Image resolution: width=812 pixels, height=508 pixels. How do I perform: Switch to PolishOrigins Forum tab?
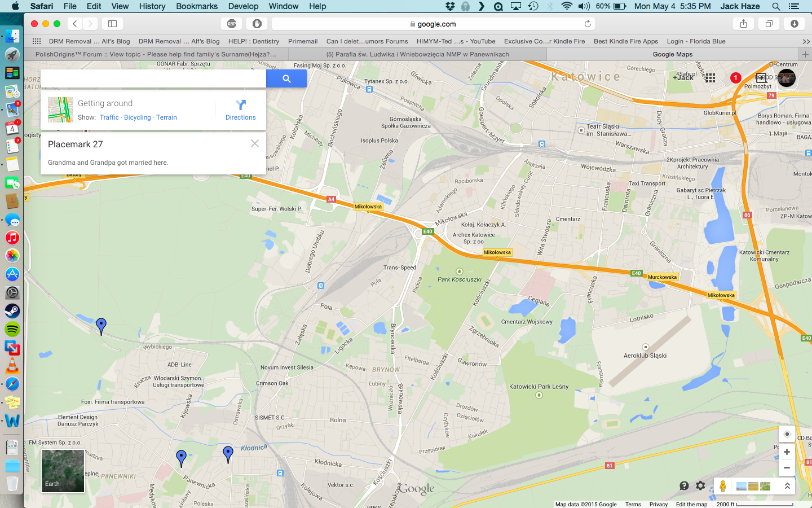[x=156, y=54]
